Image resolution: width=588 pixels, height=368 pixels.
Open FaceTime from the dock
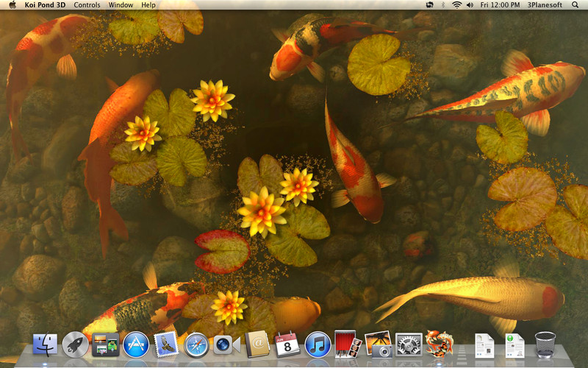point(227,344)
